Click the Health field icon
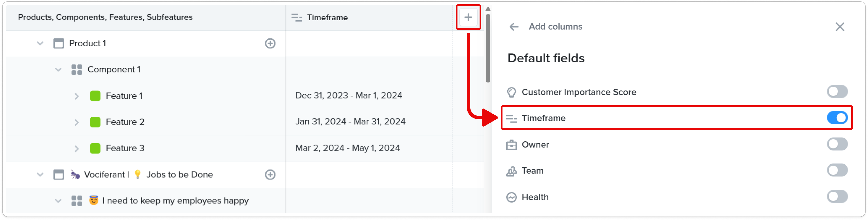This screenshot has height=220, width=868. [x=511, y=197]
